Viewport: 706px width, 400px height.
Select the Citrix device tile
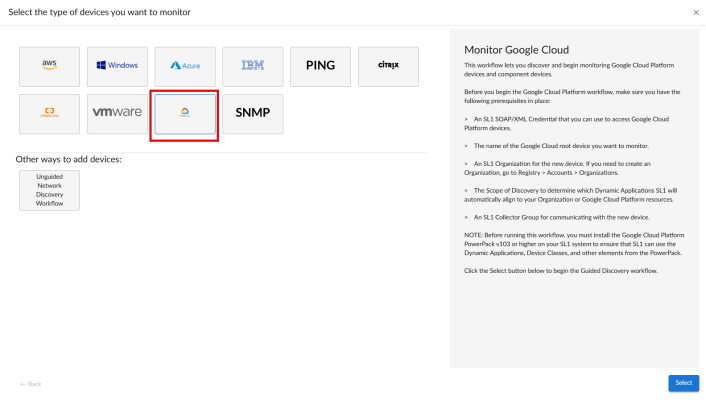pyautogui.click(x=388, y=67)
